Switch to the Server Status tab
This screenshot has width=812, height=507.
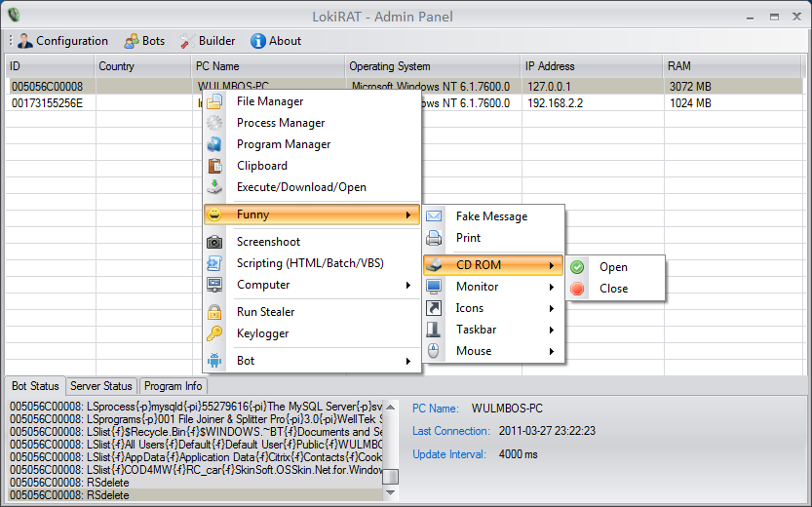tap(101, 386)
